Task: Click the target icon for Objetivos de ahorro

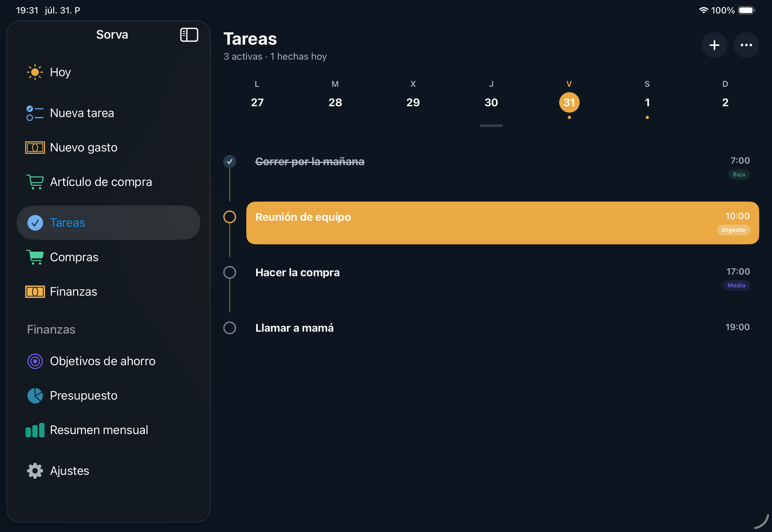Action: [x=35, y=361]
